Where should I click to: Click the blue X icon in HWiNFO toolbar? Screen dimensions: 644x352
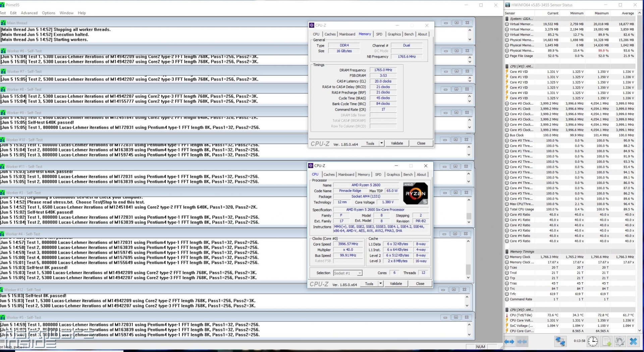click(x=633, y=342)
